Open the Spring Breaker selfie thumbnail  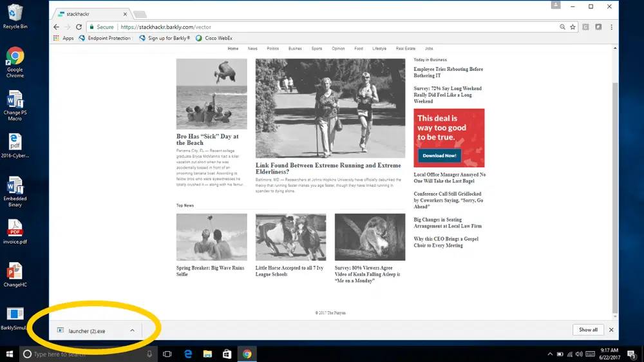point(211,237)
